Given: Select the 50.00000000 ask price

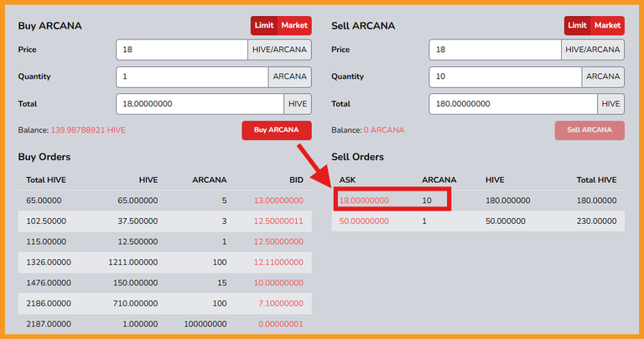Looking at the screenshot, I should click(364, 221).
